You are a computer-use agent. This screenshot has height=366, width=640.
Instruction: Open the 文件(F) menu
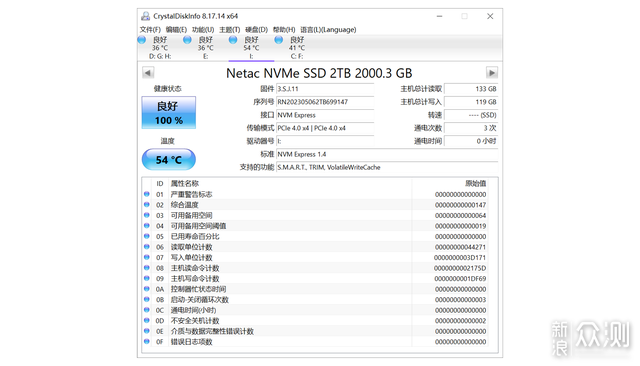(x=150, y=30)
